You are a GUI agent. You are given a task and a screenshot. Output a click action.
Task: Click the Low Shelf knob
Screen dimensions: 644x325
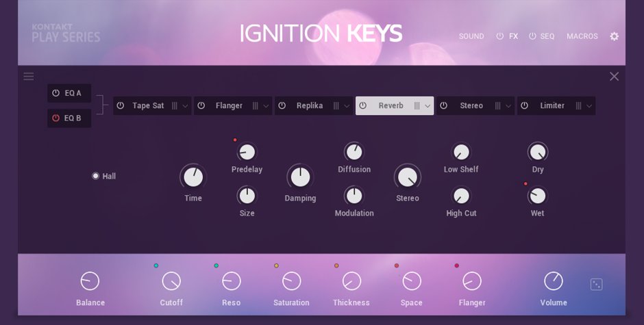pyautogui.click(x=461, y=153)
